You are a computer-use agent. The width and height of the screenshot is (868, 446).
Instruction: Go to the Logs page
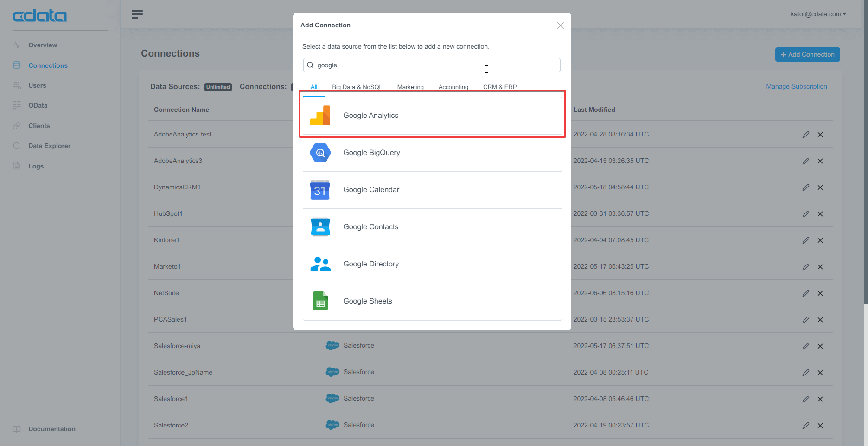click(36, 166)
